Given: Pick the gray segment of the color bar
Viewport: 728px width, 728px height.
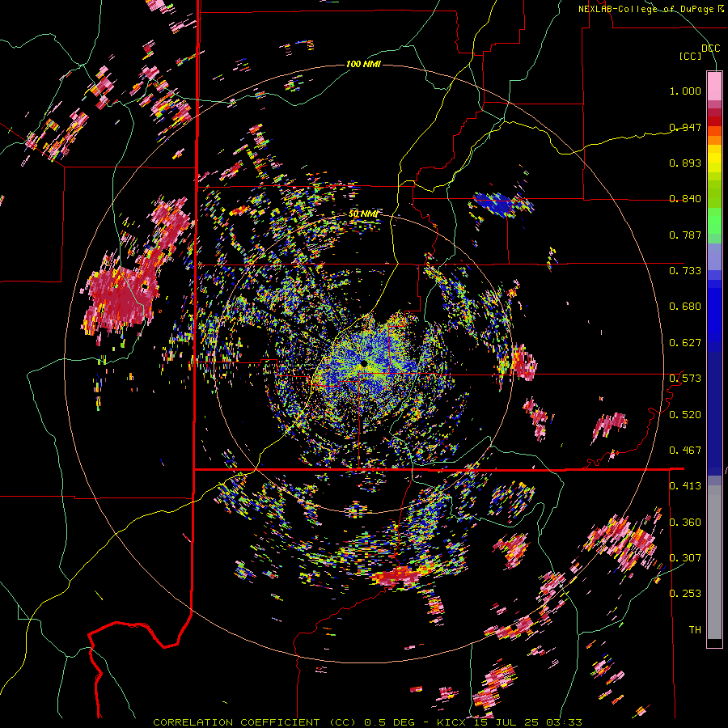Looking at the screenshot, I should (714, 562).
